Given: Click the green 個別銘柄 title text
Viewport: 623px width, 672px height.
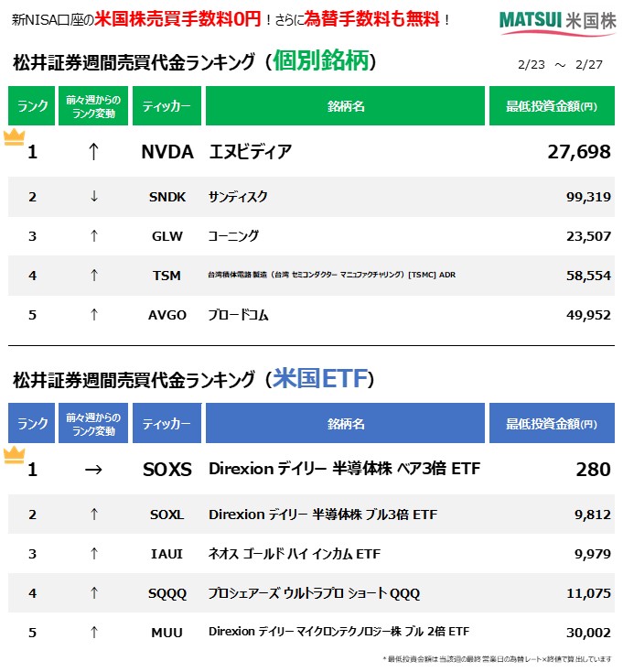Looking at the screenshot, I should [321, 60].
